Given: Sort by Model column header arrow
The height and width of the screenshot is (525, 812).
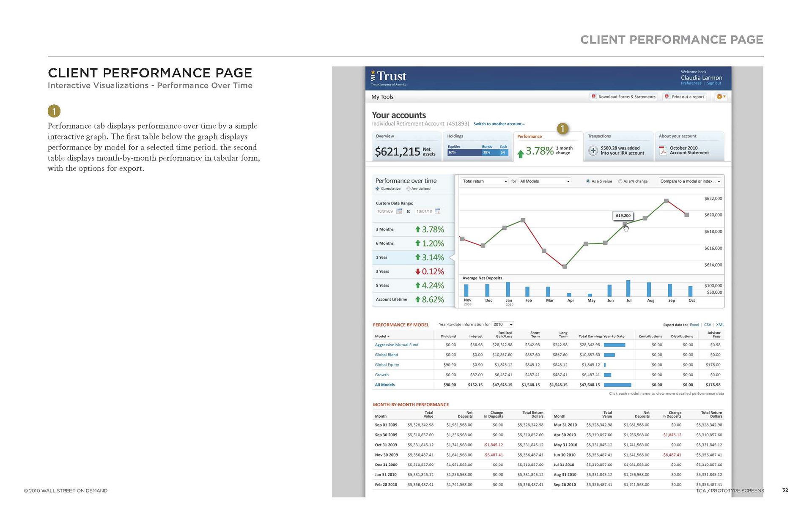Looking at the screenshot, I should [x=388, y=336].
